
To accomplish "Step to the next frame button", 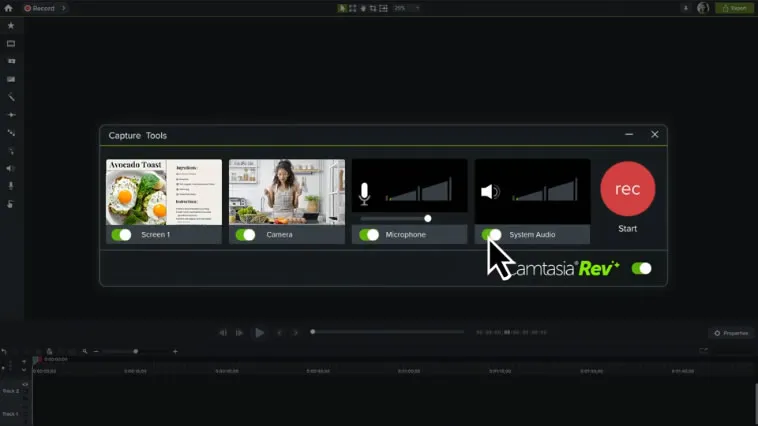I will pyautogui.click(x=239, y=333).
